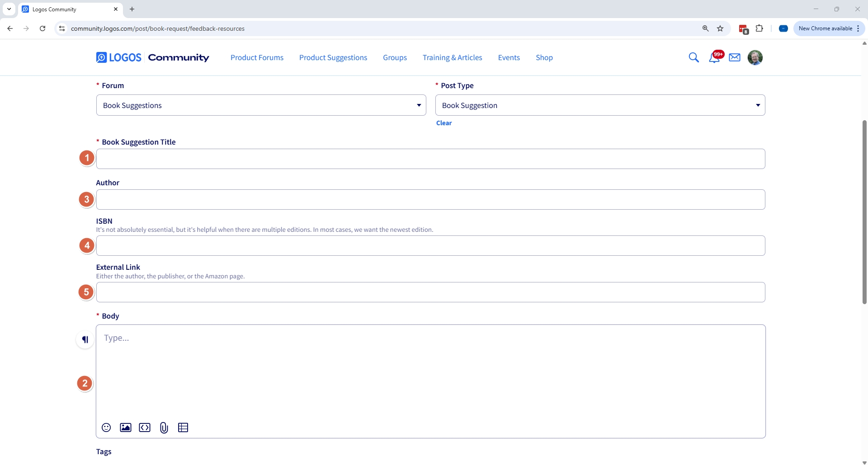Image resolution: width=868 pixels, height=465 pixels.
Task: Open the Forum dropdown showing Book Suggestions
Action: pos(261,105)
